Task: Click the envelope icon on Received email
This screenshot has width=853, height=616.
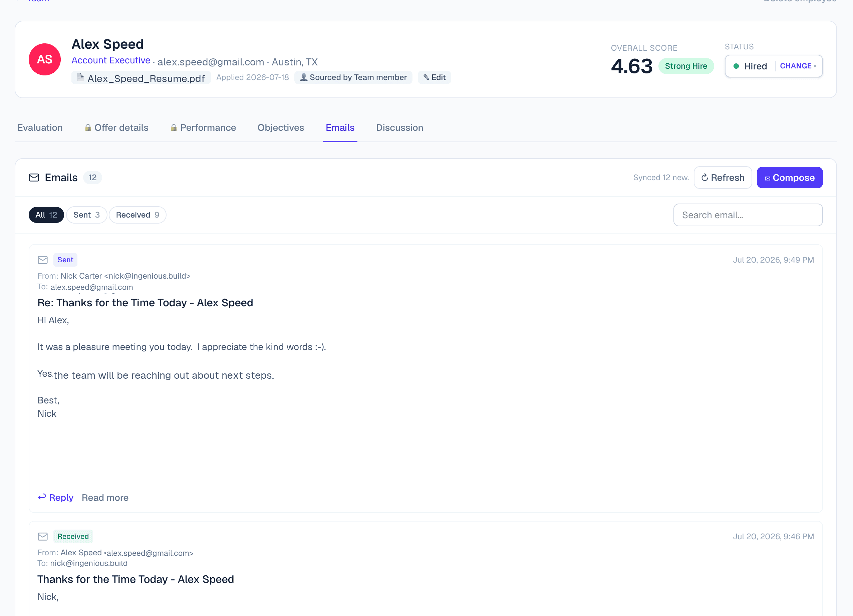Action: pos(42,536)
